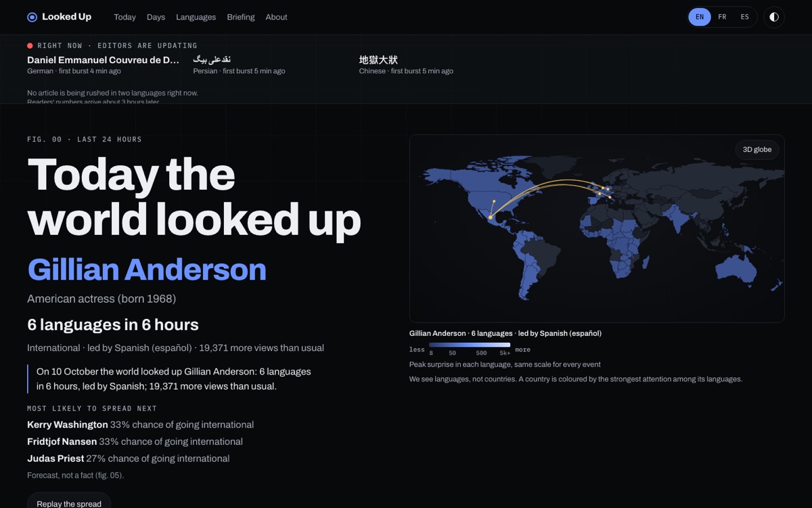Screen dimensions: 812x508
Task: Switch language to ES
Action: click(744, 17)
